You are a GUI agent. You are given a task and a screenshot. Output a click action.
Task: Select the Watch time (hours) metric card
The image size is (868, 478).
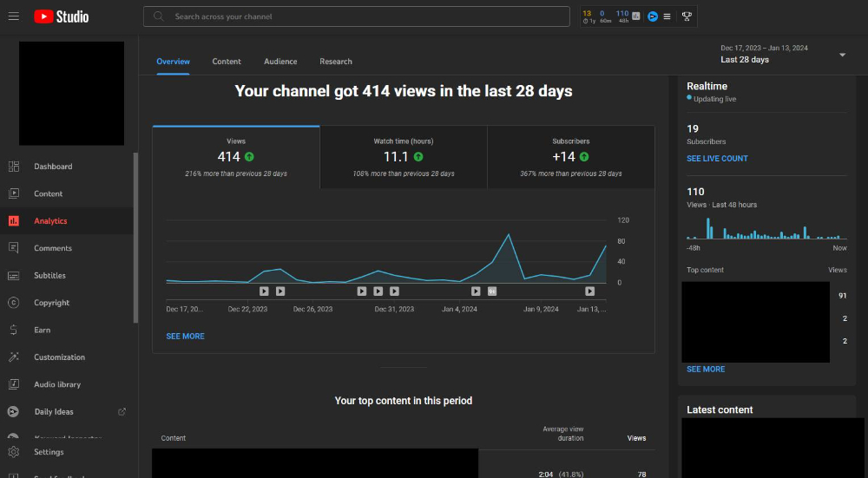tap(403, 157)
